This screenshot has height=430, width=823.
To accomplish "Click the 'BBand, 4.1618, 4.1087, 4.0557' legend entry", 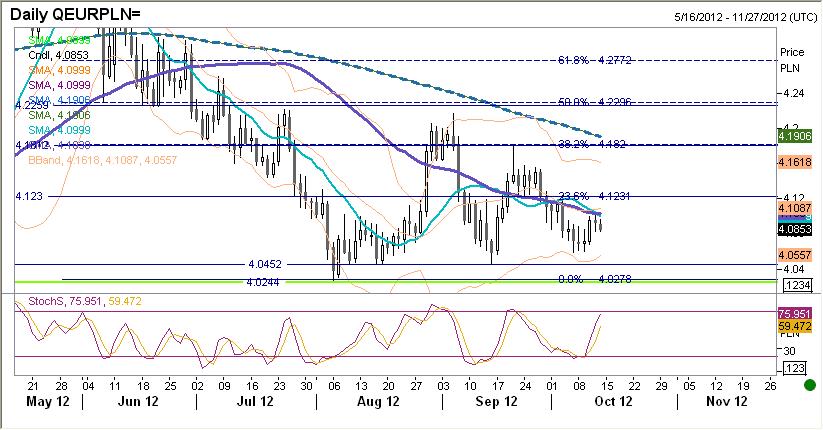I will [103, 160].
